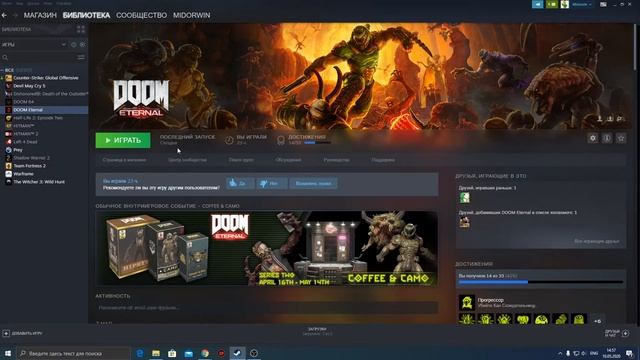Click the 'maybe later' review button

click(313, 184)
